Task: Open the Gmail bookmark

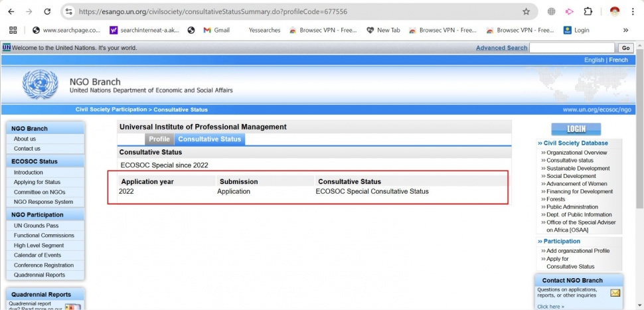Action: [216, 30]
